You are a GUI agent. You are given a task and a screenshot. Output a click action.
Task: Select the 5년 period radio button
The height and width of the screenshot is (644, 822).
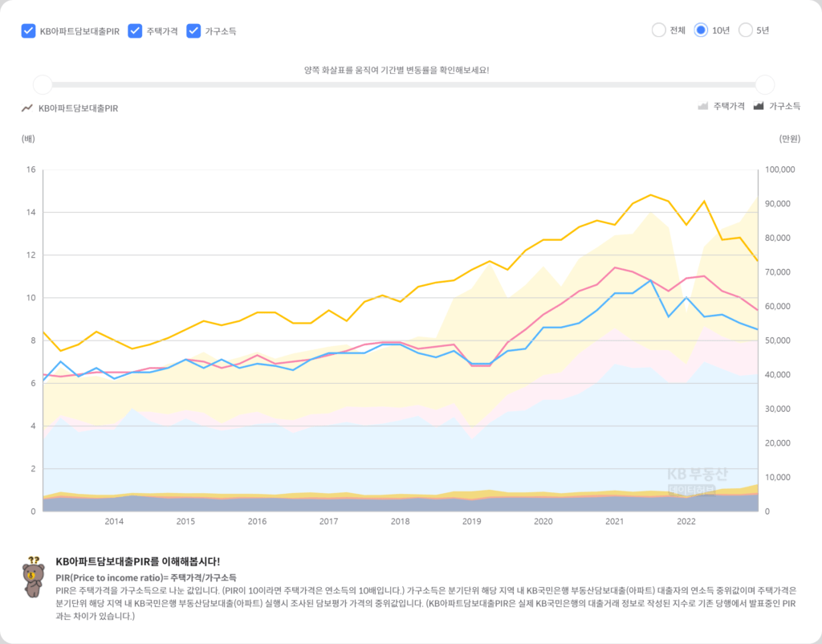pos(745,31)
